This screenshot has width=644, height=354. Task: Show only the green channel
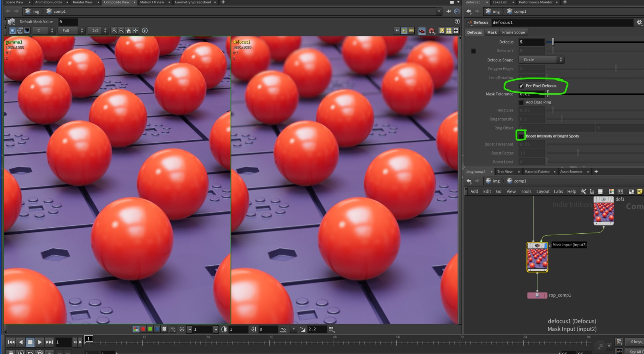pyautogui.click(x=150, y=329)
